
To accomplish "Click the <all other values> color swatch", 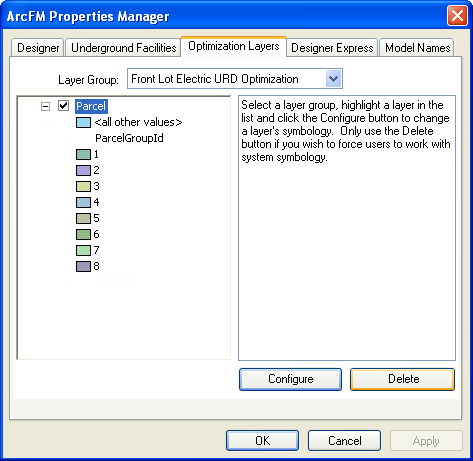I will click(83, 122).
